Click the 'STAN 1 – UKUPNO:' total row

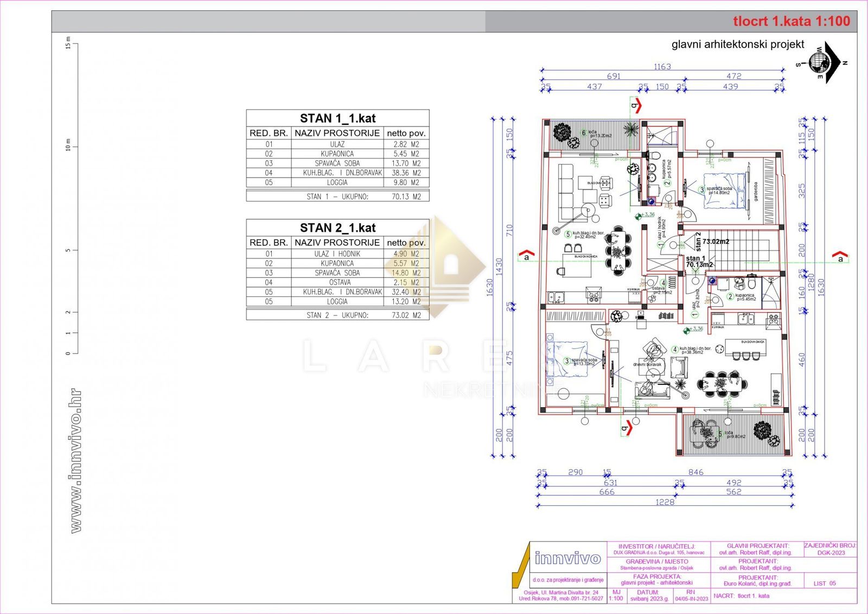(x=337, y=197)
